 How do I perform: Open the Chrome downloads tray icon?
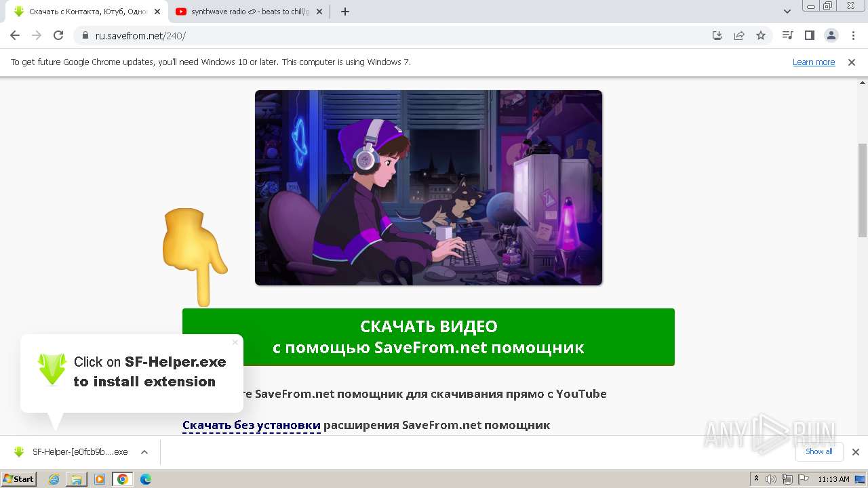pos(717,35)
